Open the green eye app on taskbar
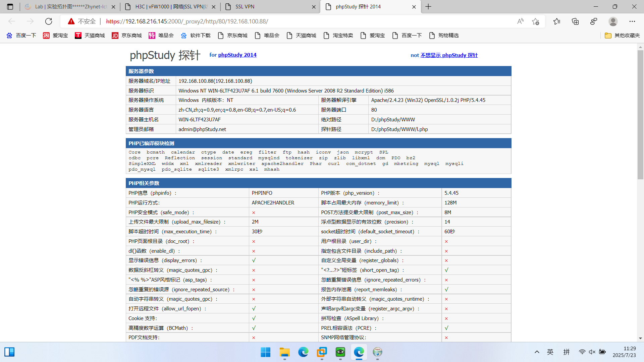 [x=340, y=352]
